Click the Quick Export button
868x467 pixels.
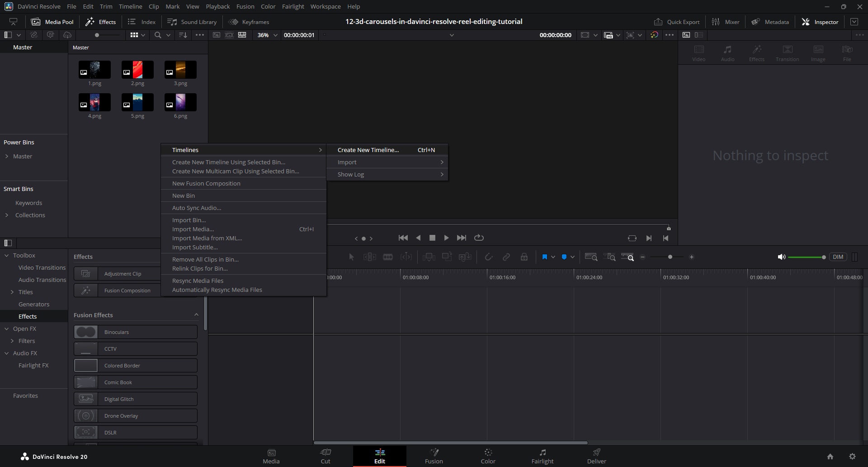pos(677,22)
